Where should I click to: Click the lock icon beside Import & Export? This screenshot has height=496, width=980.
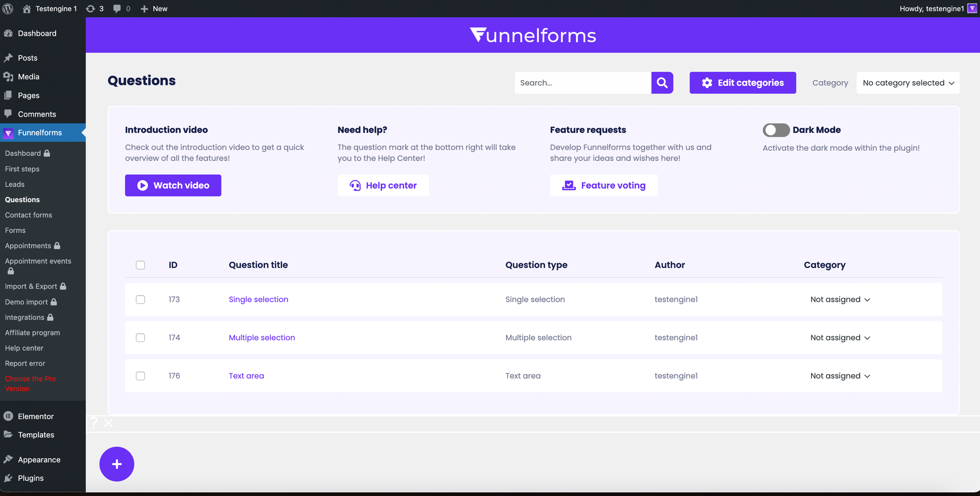(x=63, y=286)
